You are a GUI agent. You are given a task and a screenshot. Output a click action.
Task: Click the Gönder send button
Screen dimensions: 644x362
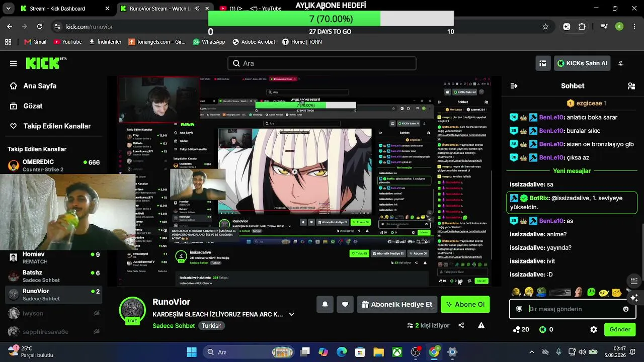tap(620, 330)
